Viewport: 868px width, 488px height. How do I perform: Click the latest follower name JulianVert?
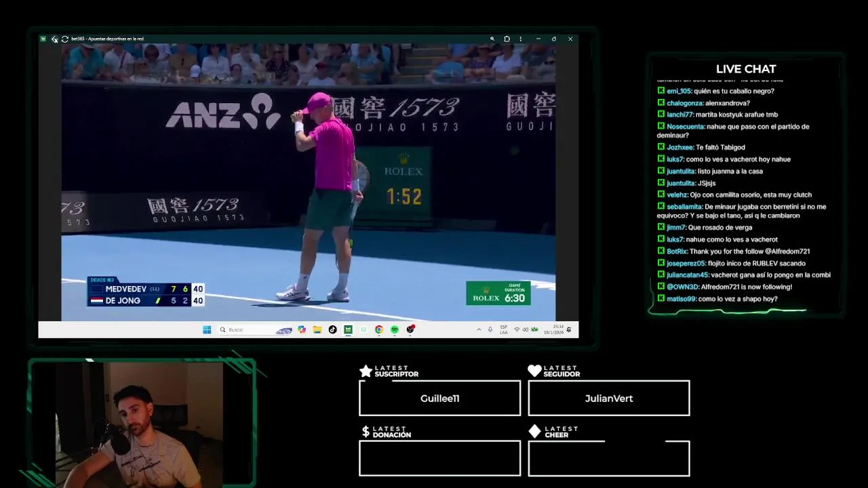coord(609,399)
